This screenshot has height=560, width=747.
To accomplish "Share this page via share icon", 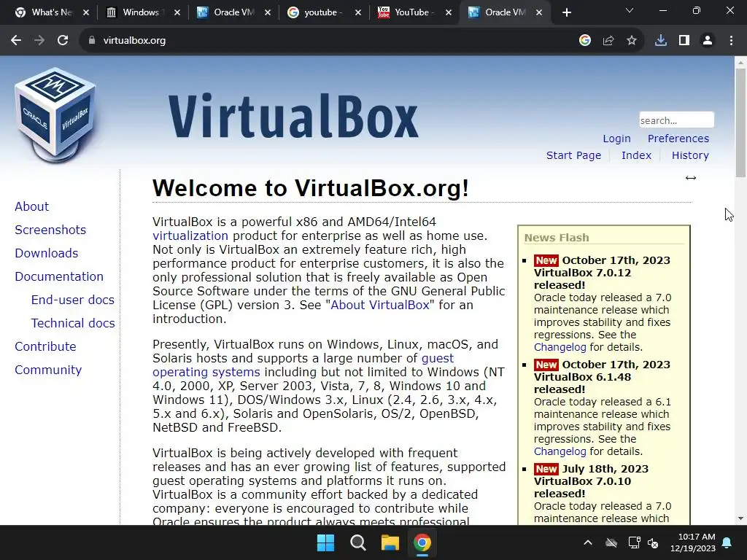I will click(x=608, y=41).
